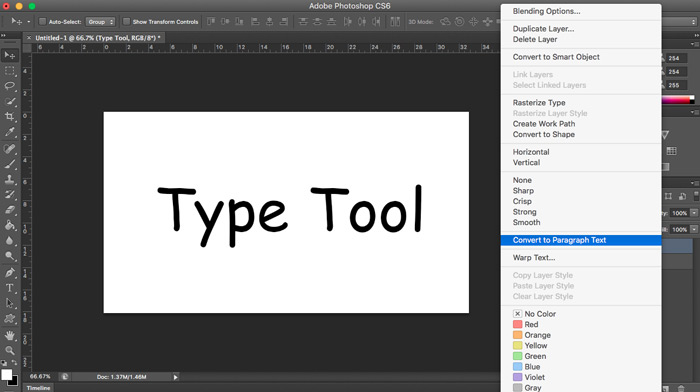Image resolution: width=700 pixels, height=392 pixels.
Task: Click Auto-Align Layers icon
Action: pos(395,21)
